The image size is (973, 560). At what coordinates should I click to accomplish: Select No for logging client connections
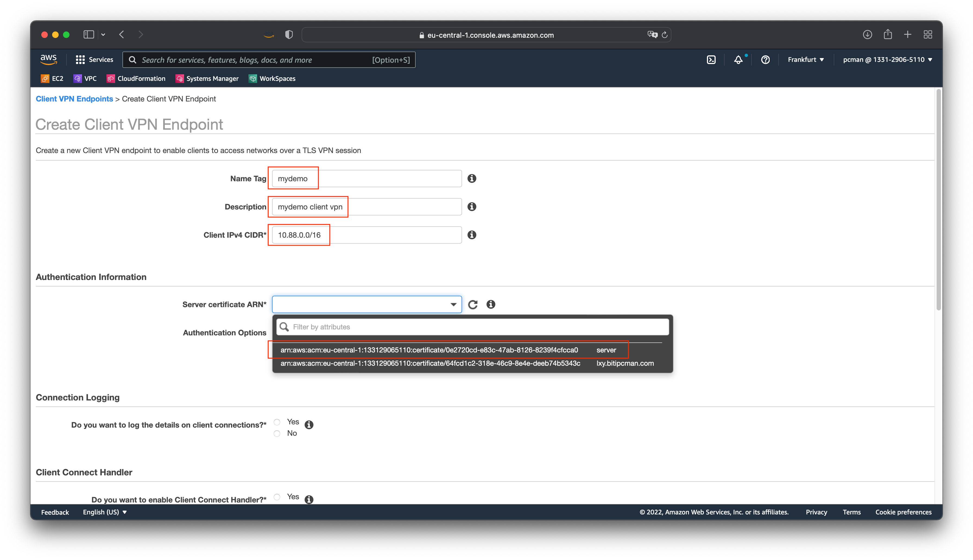[277, 434]
